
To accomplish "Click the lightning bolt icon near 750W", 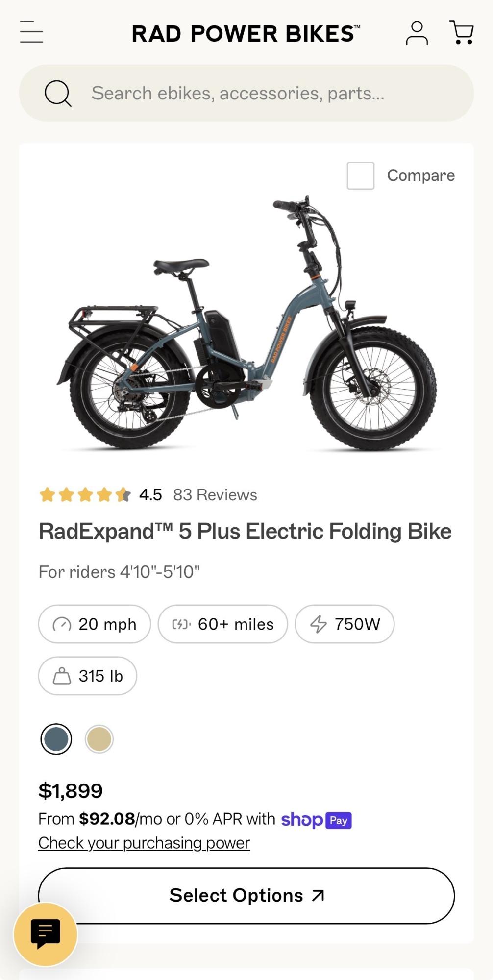I will click(x=319, y=624).
